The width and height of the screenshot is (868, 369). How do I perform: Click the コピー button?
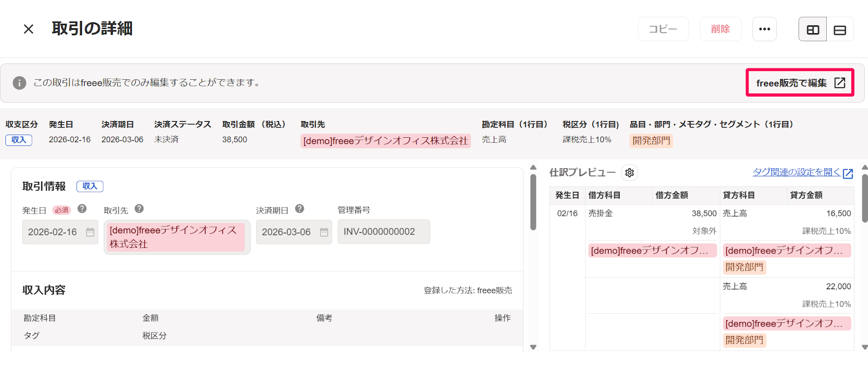pos(663,29)
